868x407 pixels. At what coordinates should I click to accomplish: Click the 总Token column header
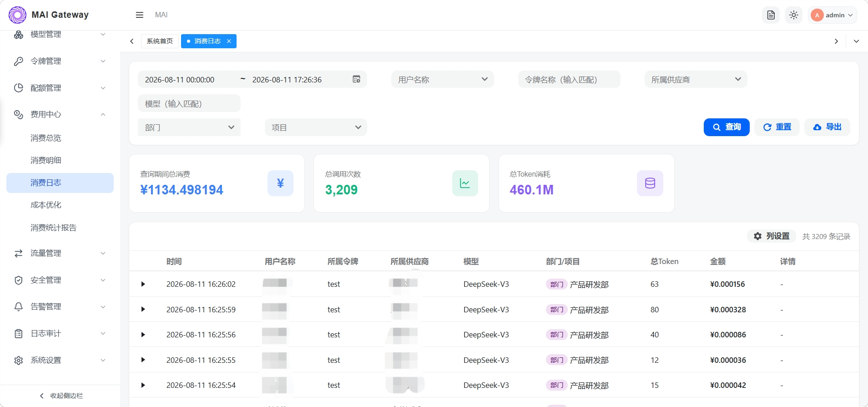[664, 261]
